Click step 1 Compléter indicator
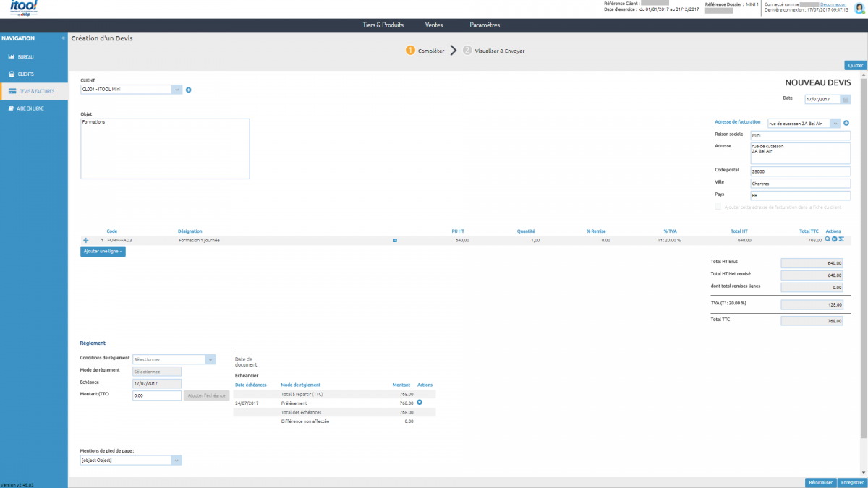This screenshot has height=488, width=868. [425, 51]
